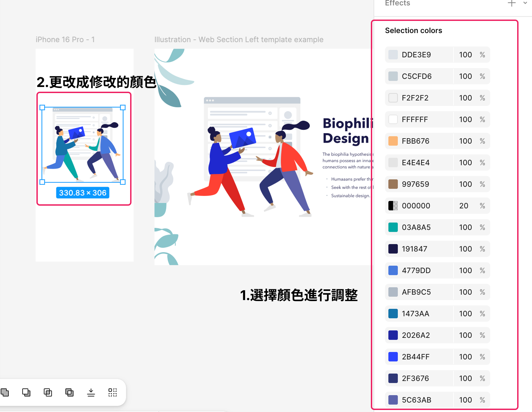Open color picker for FBB676 swatch

pos(393,141)
